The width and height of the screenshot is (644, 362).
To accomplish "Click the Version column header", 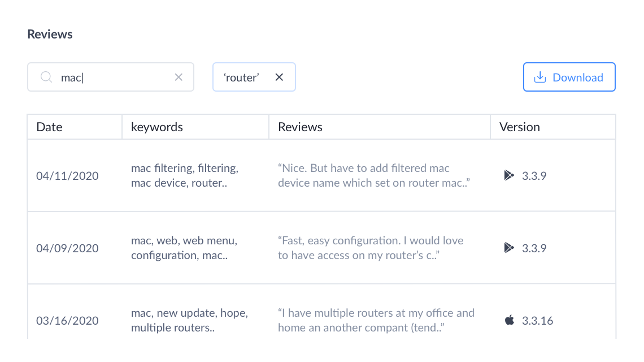I will click(519, 127).
